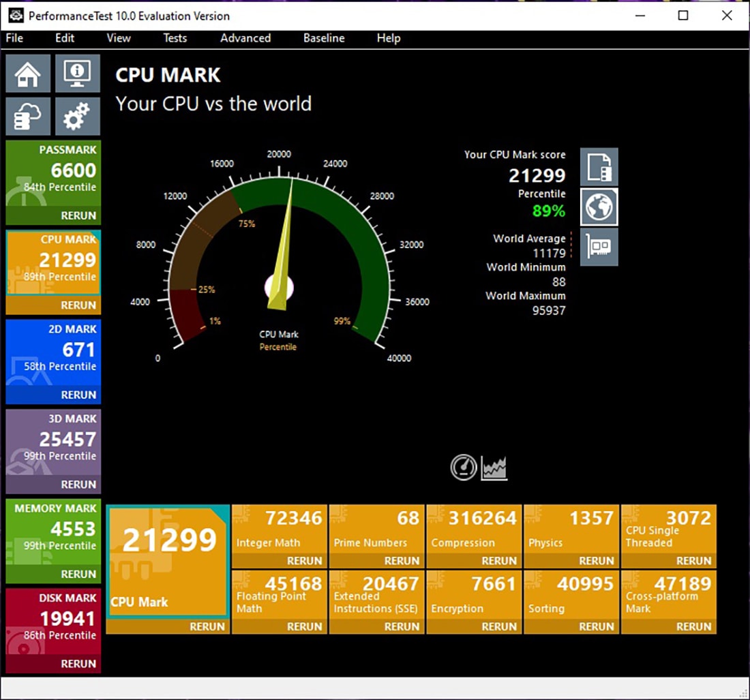Open the 2D Mark score tile
750x700 pixels.
[53, 353]
